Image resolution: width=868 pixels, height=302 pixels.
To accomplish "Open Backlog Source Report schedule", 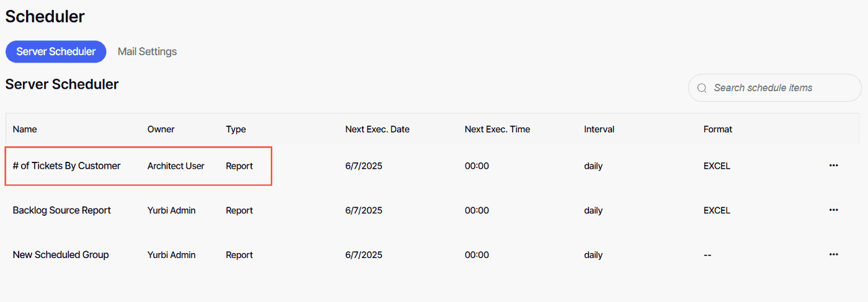I will pos(61,210).
